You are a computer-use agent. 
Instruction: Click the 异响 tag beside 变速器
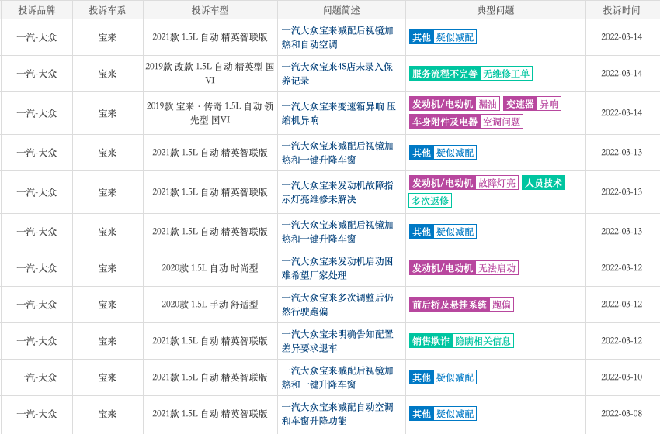click(549, 104)
